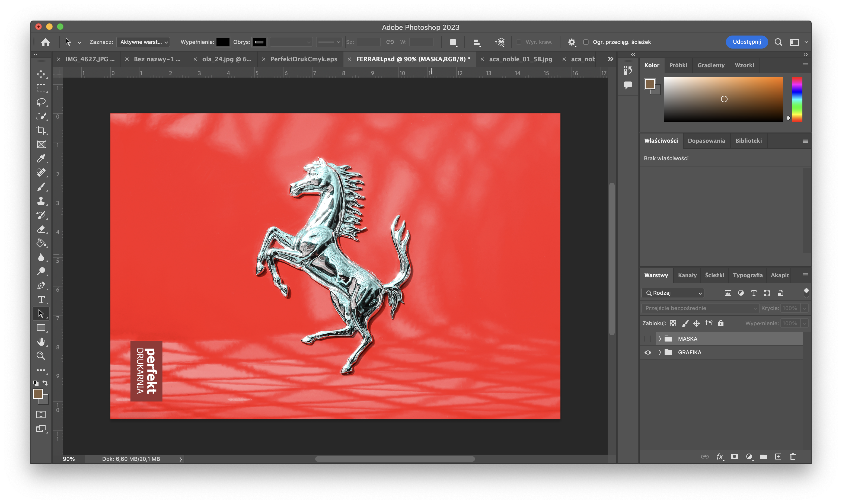Create a new layer
Viewport: 842px width, 504px height.
pos(778,457)
